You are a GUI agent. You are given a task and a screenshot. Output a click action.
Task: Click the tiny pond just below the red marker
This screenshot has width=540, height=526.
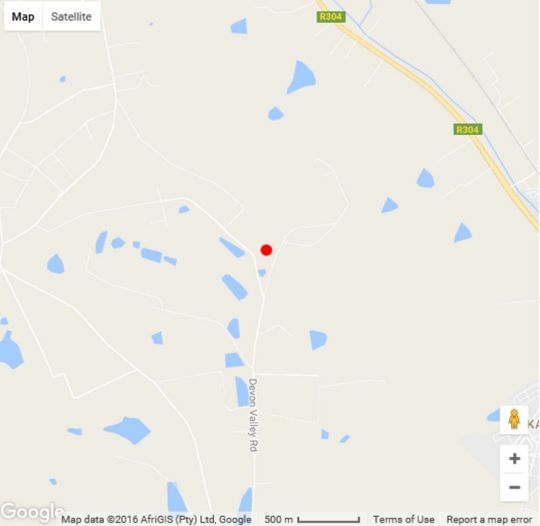tap(262, 272)
